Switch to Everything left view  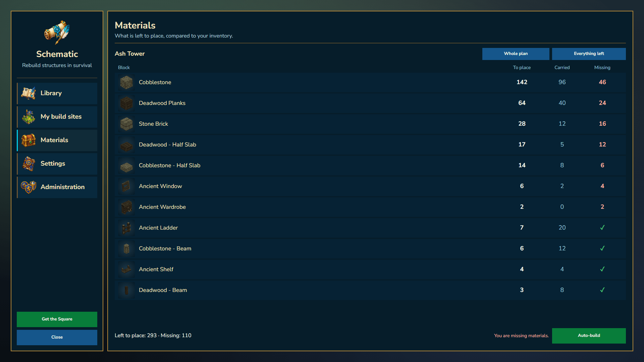pos(589,54)
